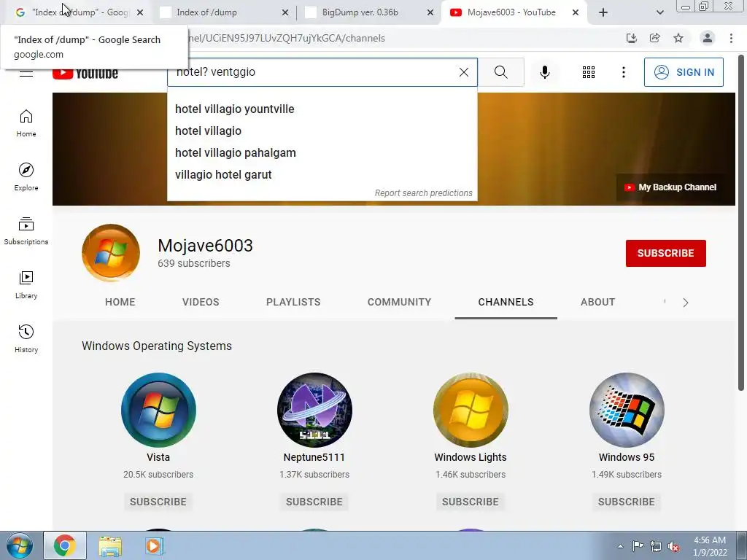
Task: Click the page vertical scrollbar
Action: (x=741, y=222)
